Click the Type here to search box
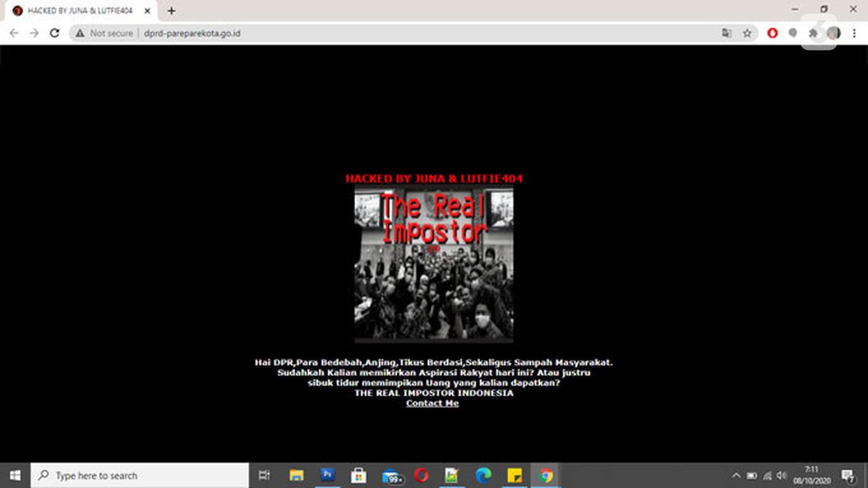 [140, 475]
